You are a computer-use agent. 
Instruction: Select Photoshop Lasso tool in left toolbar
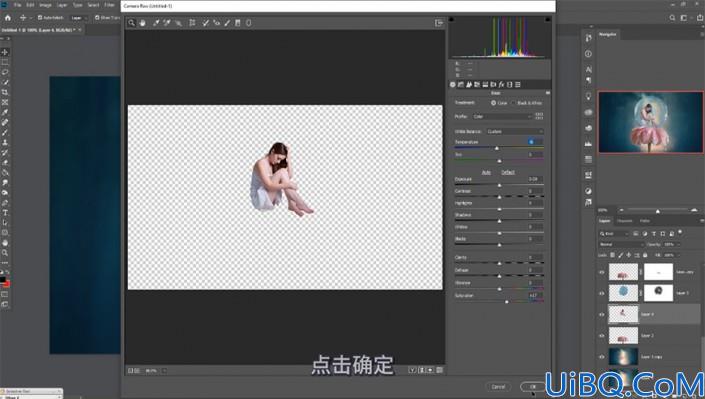pyautogui.click(x=5, y=72)
